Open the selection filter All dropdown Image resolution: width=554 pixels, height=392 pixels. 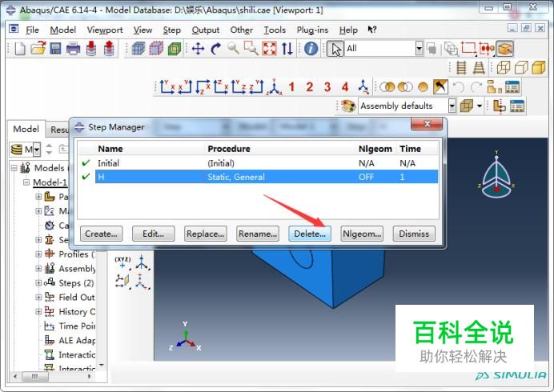click(x=419, y=48)
